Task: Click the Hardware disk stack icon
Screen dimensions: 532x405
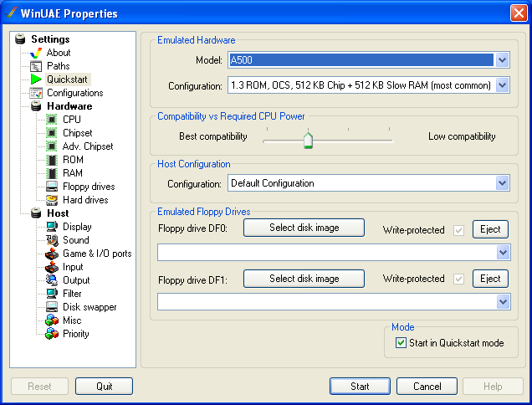Action: pyautogui.click(x=36, y=106)
